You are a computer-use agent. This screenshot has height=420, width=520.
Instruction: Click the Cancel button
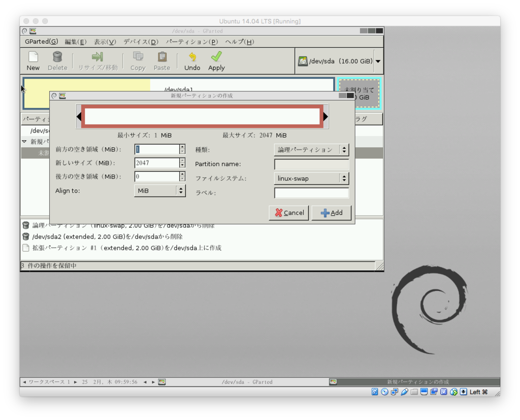tap(289, 213)
